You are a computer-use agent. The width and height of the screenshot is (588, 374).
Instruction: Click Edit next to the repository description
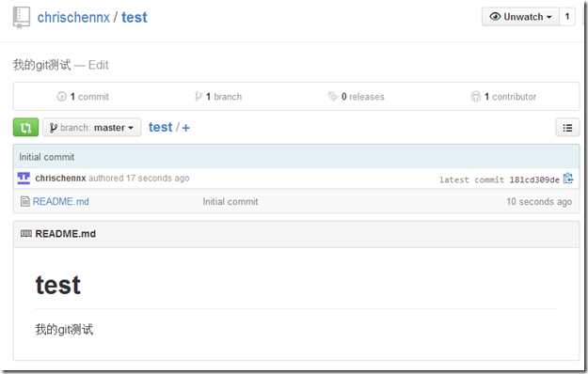pos(98,65)
